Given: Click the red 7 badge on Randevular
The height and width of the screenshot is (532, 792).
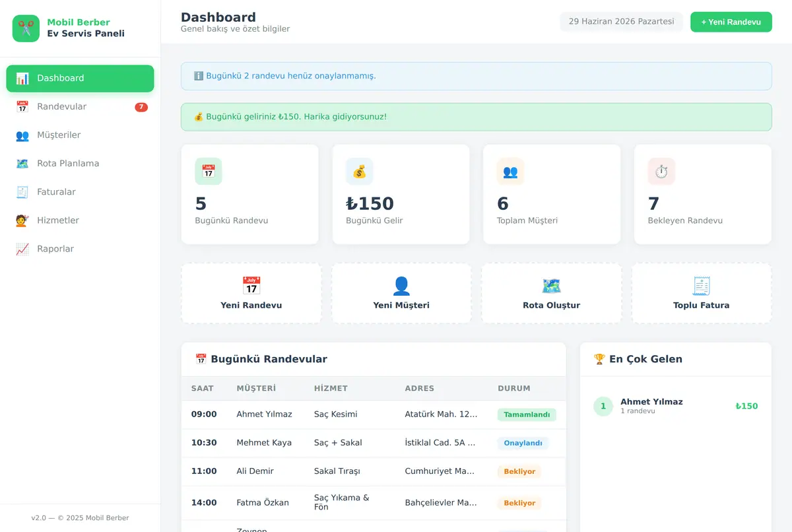Looking at the screenshot, I should pos(141,107).
